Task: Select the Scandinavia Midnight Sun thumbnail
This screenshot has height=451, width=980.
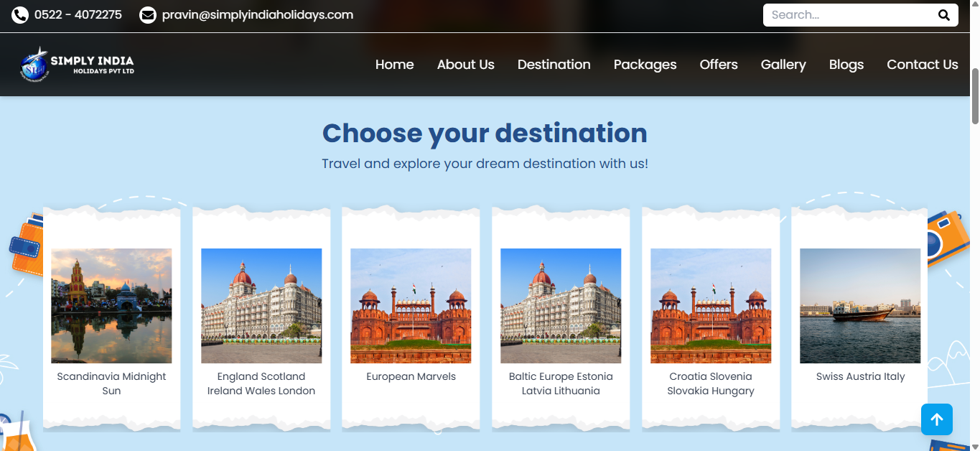Action: (x=111, y=306)
